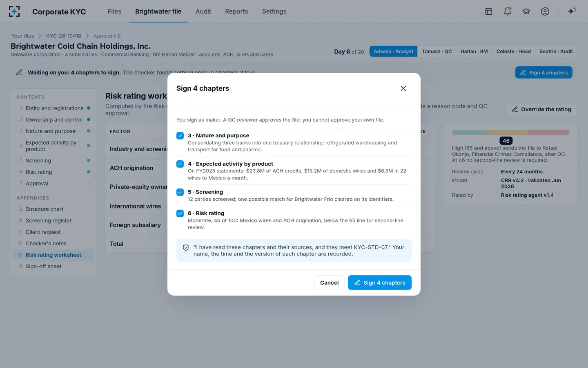Open Entity and registrations chapter
Image resolution: width=588 pixels, height=368 pixels.
pos(54,108)
